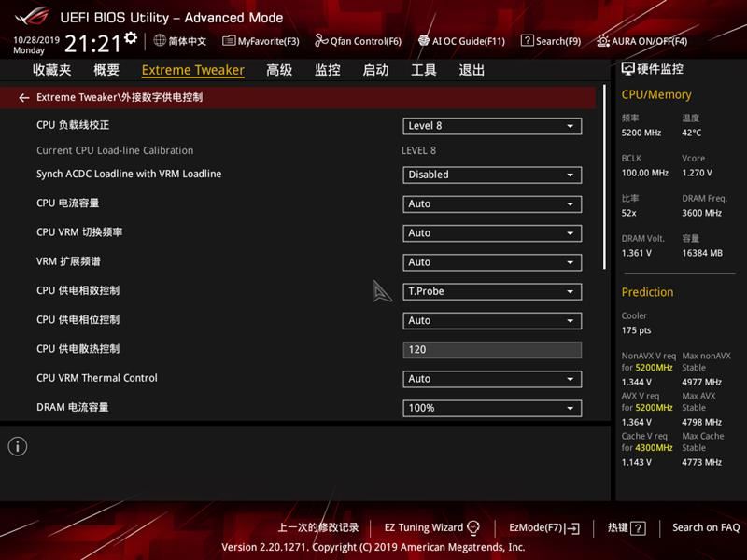This screenshot has height=560, width=747.
Task: Open 上一次的修改记录
Action: (318, 527)
